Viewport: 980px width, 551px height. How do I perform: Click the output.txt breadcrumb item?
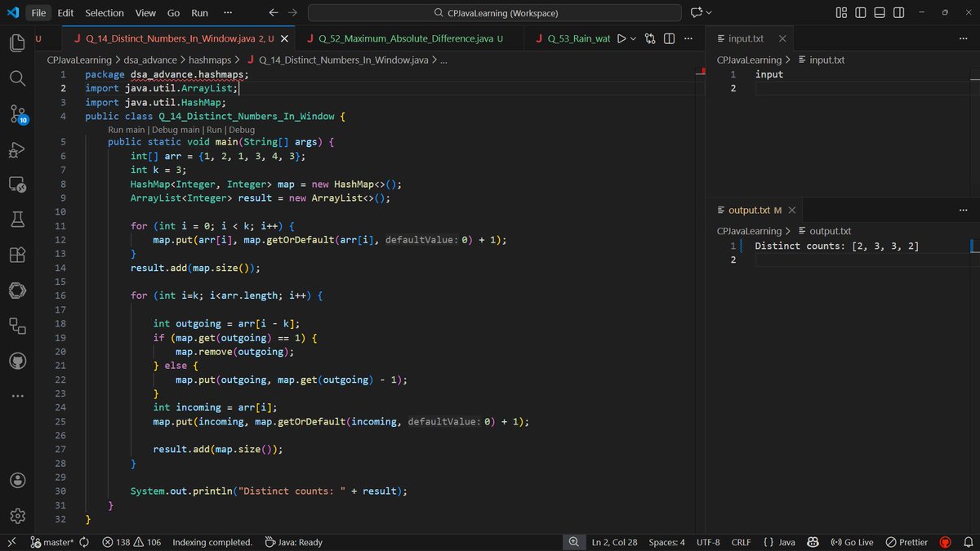pos(824,231)
